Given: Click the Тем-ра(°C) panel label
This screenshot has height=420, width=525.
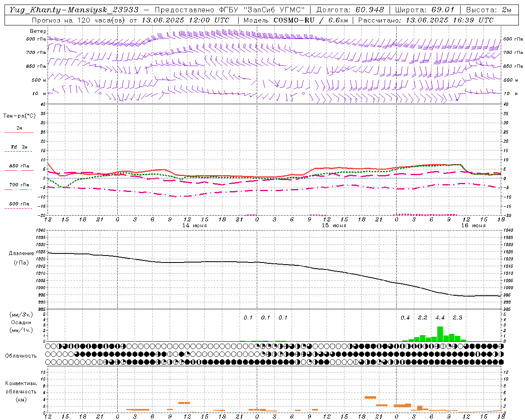Looking at the screenshot, I should [x=19, y=116].
